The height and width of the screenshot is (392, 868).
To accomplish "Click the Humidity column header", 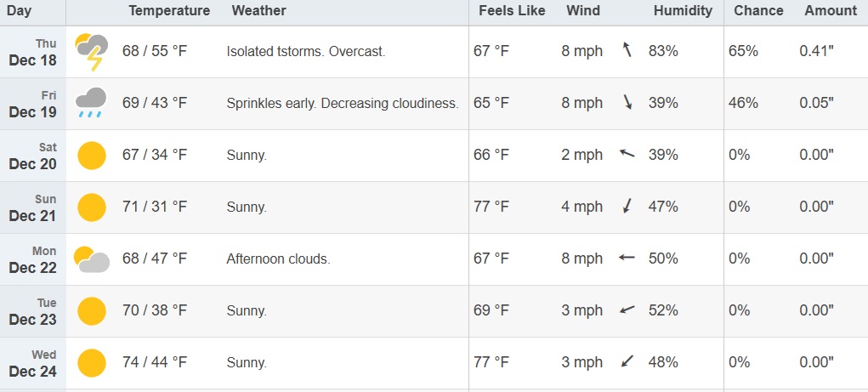I will click(683, 11).
